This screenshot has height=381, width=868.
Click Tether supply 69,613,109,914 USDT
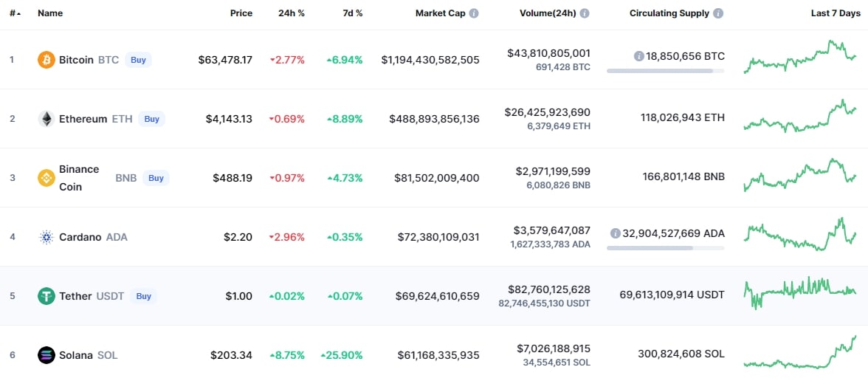click(672, 295)
